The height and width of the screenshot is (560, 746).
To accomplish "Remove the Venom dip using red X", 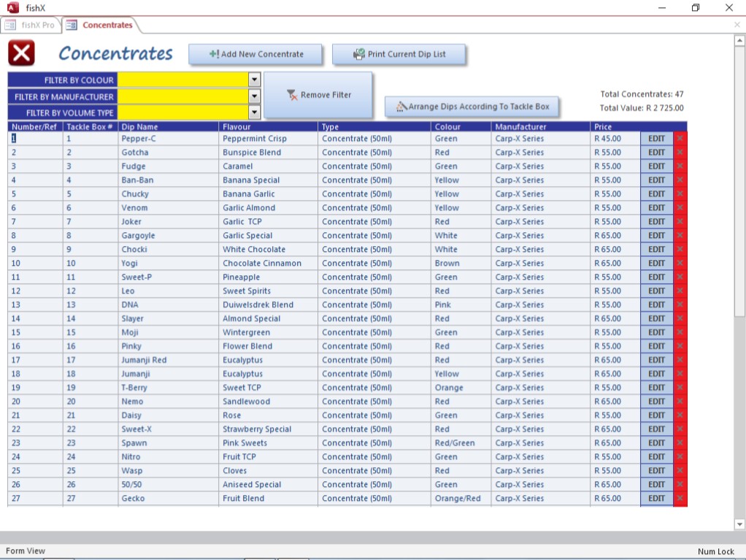I will click(680, 208).
